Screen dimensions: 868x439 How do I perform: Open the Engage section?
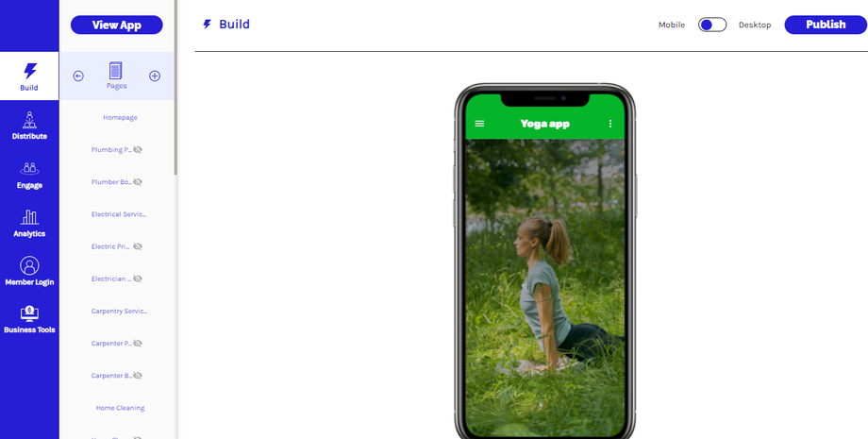(29, 175)
